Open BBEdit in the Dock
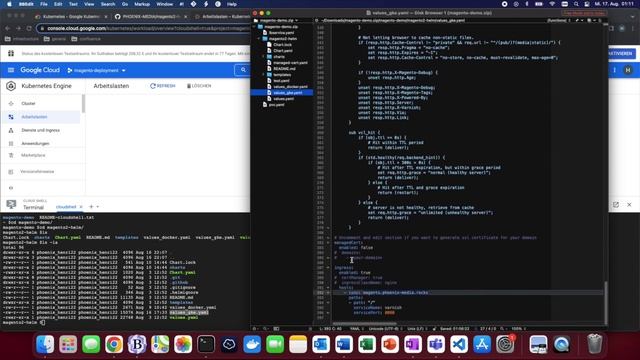 [137, 344]
